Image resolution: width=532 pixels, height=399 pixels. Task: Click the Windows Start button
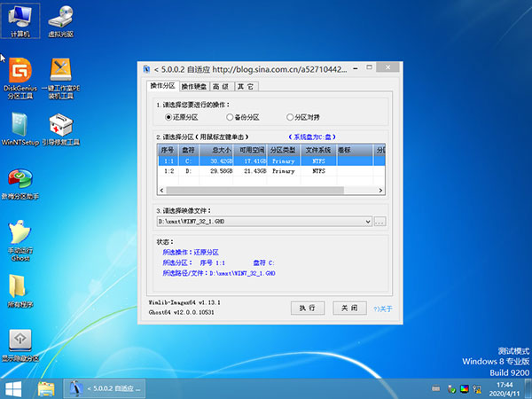(x=15, y=388)
